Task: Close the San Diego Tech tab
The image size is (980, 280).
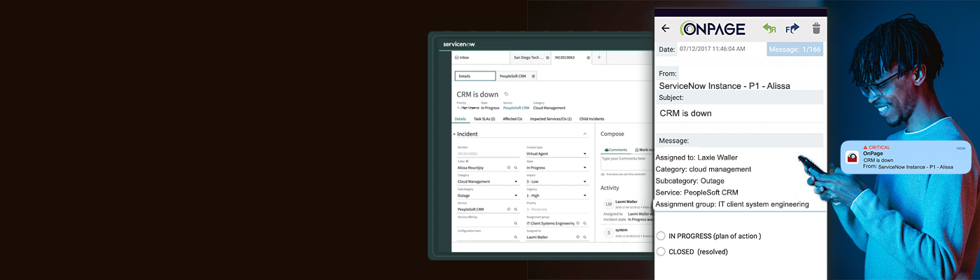Action: pos(547,57)
